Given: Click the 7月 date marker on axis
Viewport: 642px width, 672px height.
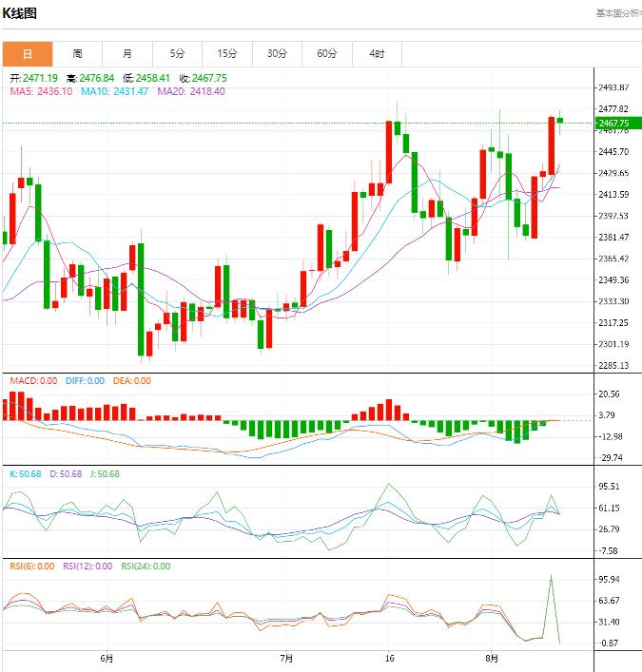Looking at the screenshot, I should click(286, 658).
